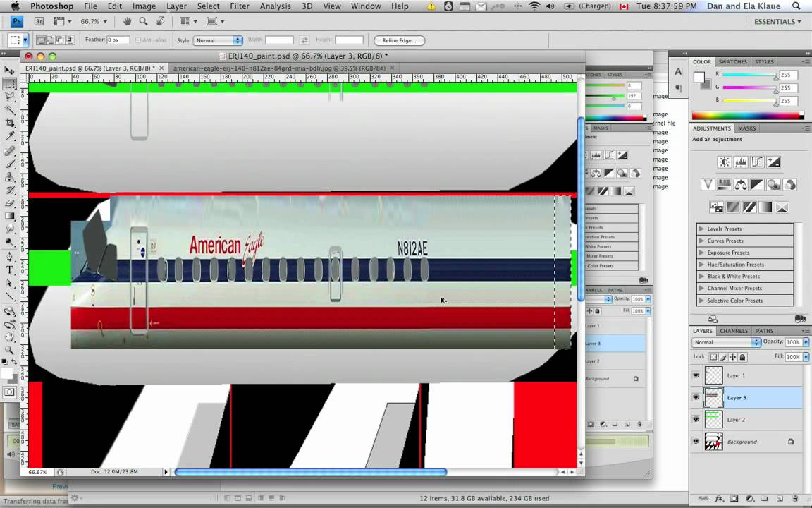The width and height of the screenshot is (812, 508).
Task: Add a Levels adjustment
Action: (x=741, y=162)
